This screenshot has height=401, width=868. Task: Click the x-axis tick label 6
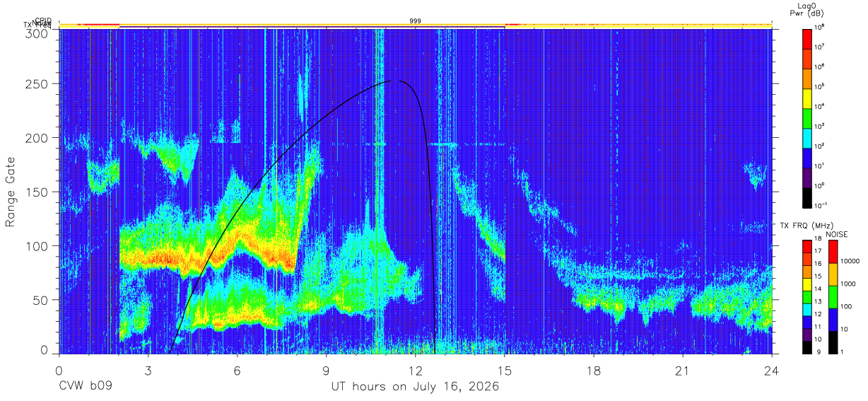pyautogui.click(x=237, y=370)
